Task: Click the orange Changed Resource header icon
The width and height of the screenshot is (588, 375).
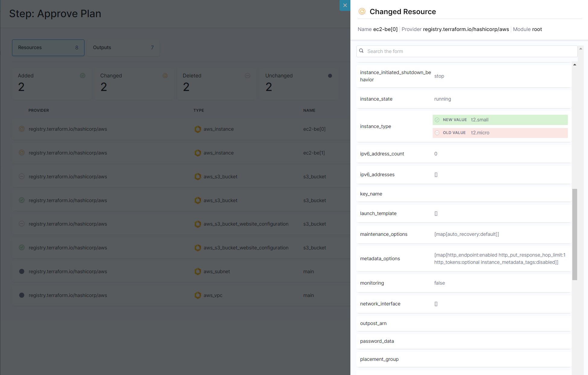Action: coord(362,11)
